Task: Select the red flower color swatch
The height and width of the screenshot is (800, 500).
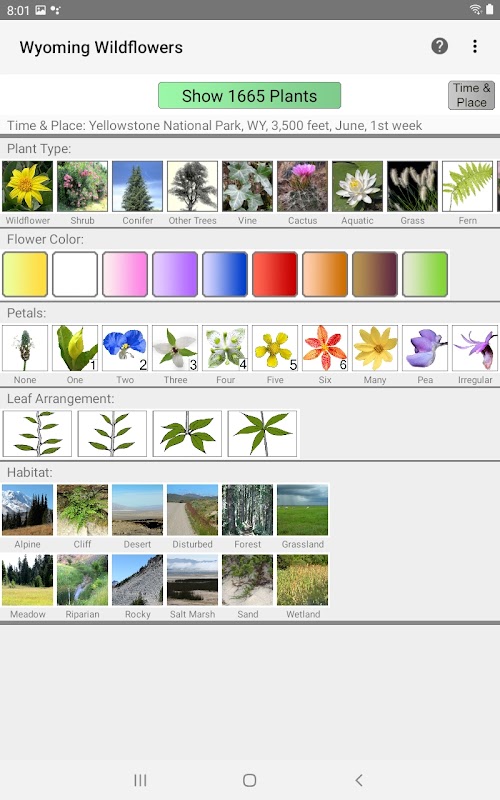Action: click(x=275, y=274)
